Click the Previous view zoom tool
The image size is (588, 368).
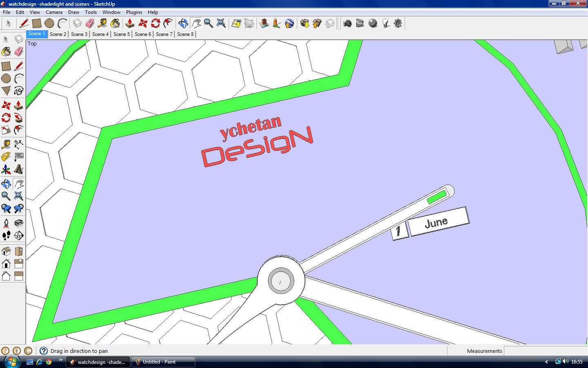coord(6,209)
